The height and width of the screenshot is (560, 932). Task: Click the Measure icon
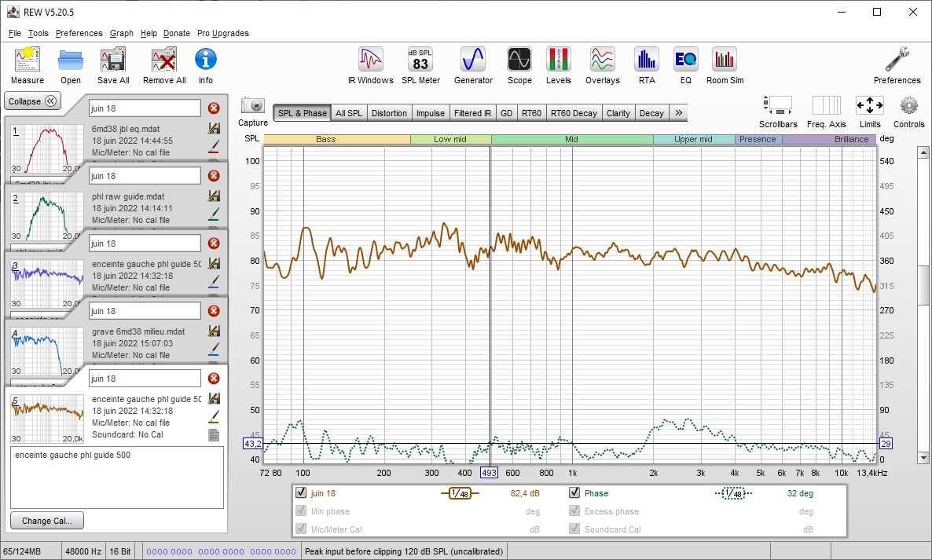pyautogui.click(x=27, y=60)
